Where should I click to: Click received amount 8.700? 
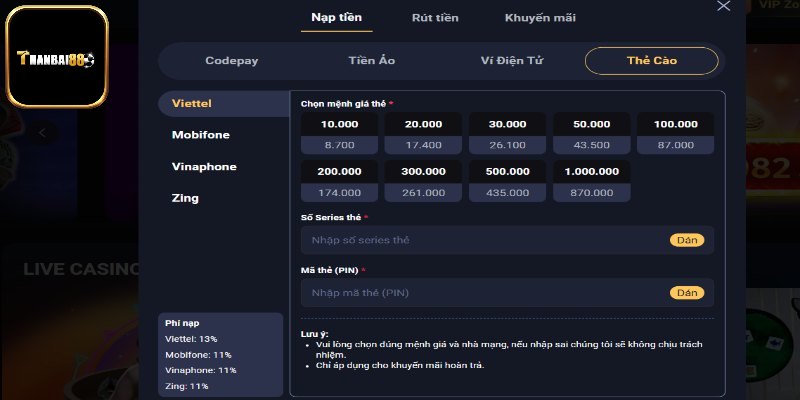click(339, 145)
